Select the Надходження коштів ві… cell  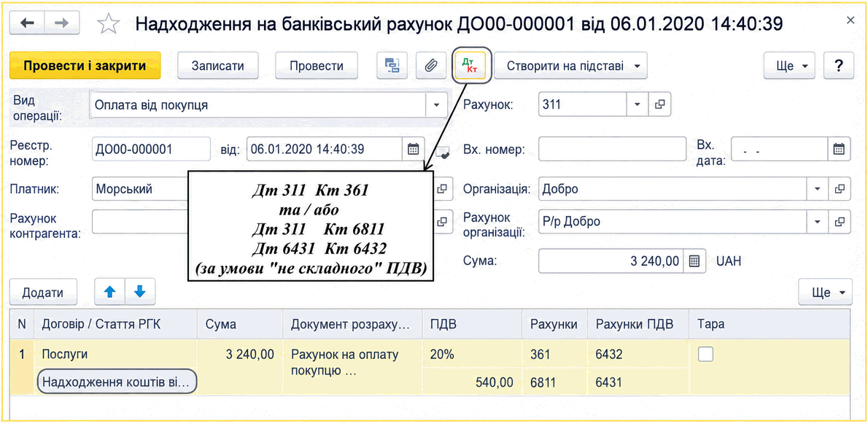tap(116, 382)
